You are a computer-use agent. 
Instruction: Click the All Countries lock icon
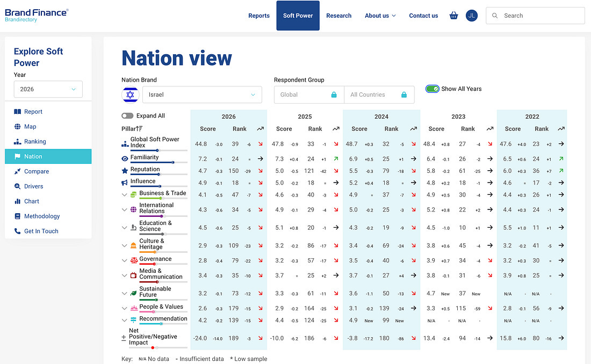tap(404, 94)
